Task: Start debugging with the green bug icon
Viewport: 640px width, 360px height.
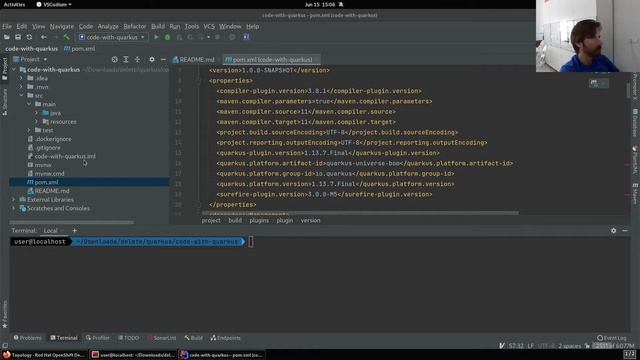Action: pos(167,37)
